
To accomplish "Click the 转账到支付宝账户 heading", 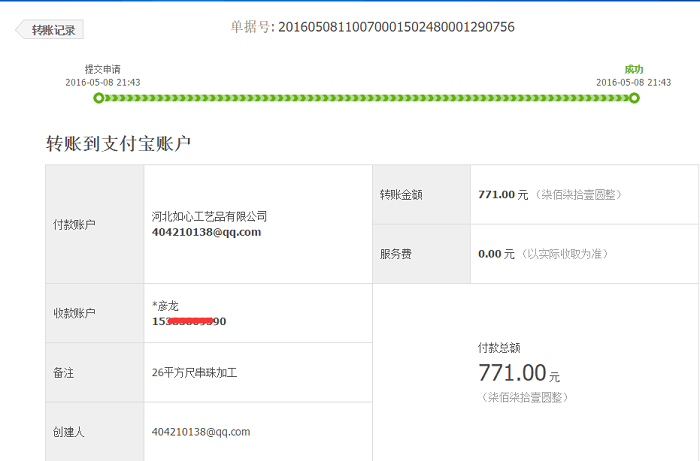I will (x=118, y=144).
